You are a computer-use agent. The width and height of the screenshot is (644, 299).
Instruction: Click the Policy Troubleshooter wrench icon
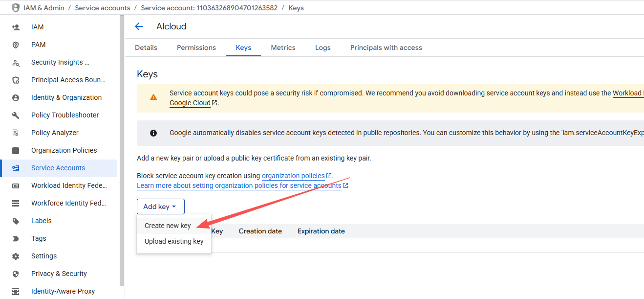click(16, 115)
